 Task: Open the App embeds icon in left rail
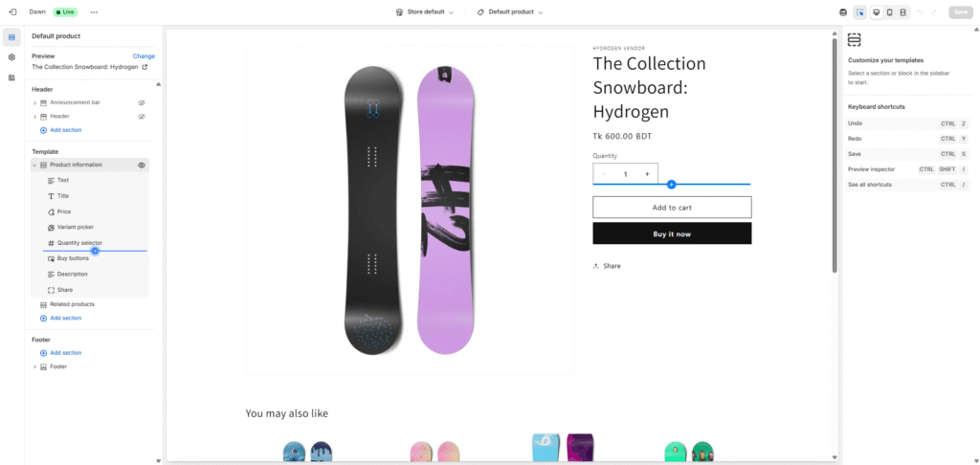[x=11, y=77]
